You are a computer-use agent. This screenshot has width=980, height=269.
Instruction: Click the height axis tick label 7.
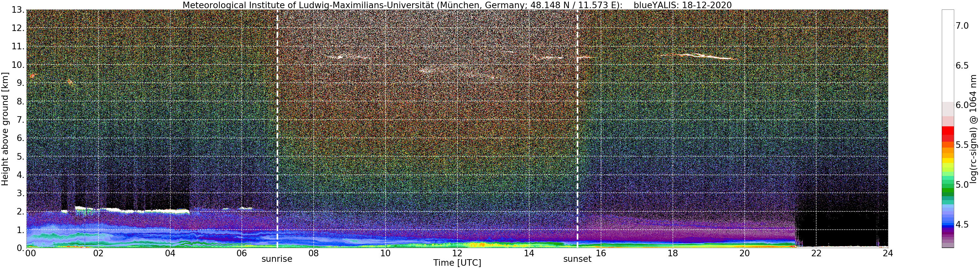click(21, 120)
